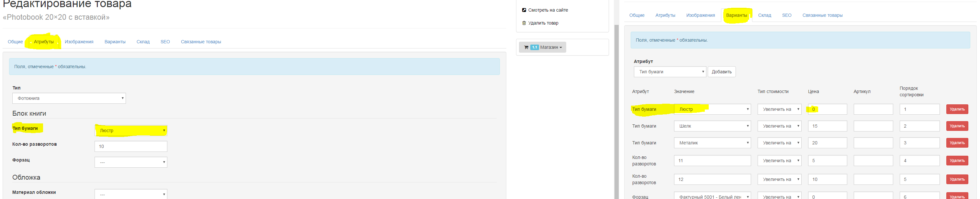Open the Тип стоимости dropdown in the Металик row
980x199 pixels.
pyautogui.click(x=779, y=143)
